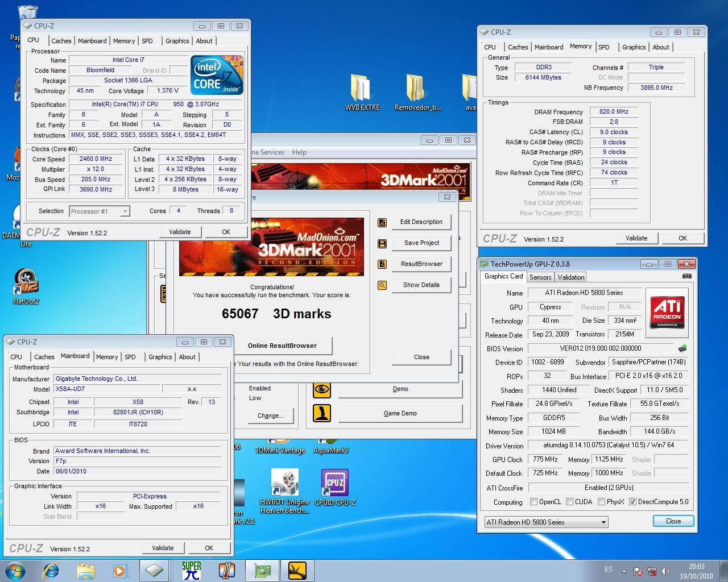The height and width of the screenshot is (582, 728).
Task: Open Windows Media Player from the taskbar
Action: [120, 571]
